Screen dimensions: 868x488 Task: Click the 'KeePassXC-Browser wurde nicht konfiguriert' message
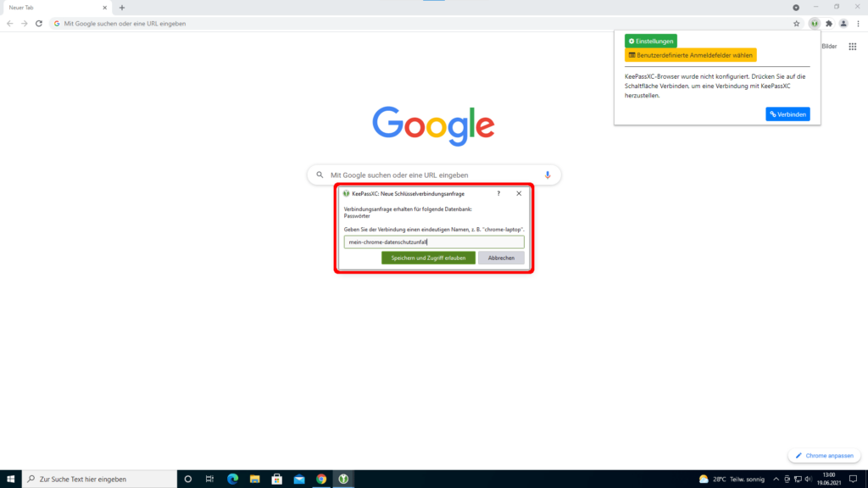(x=715, y=86)
